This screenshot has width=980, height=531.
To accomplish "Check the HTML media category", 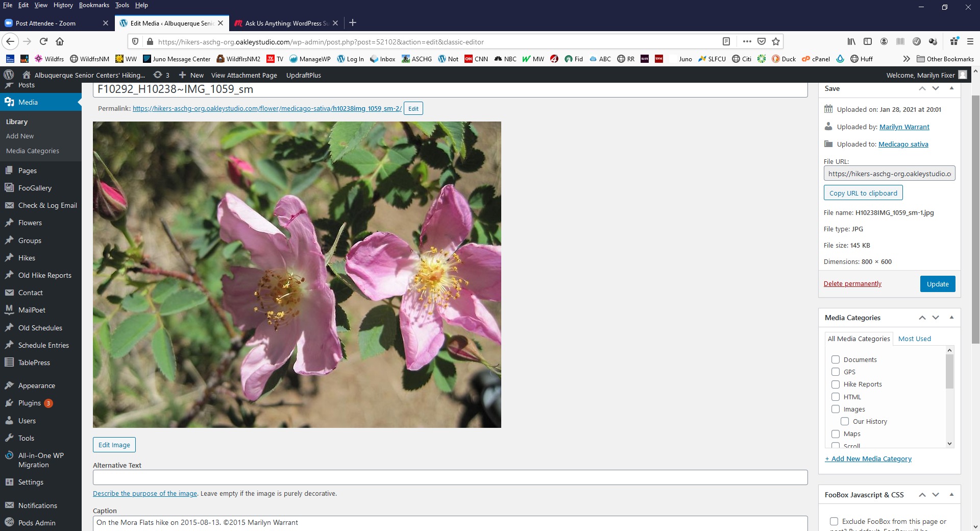I will [836, 397].
